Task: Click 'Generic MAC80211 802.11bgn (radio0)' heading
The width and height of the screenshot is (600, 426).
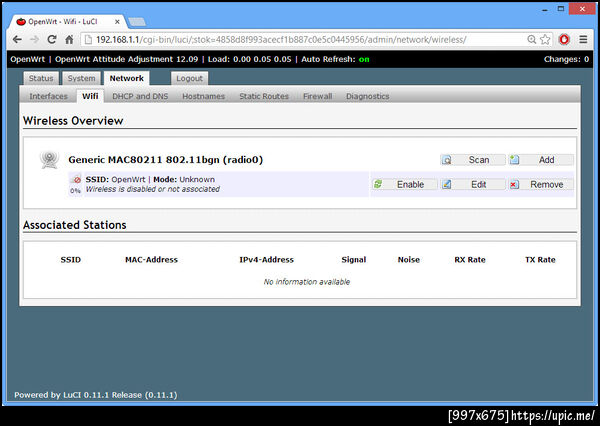Action: click(166, 160)
